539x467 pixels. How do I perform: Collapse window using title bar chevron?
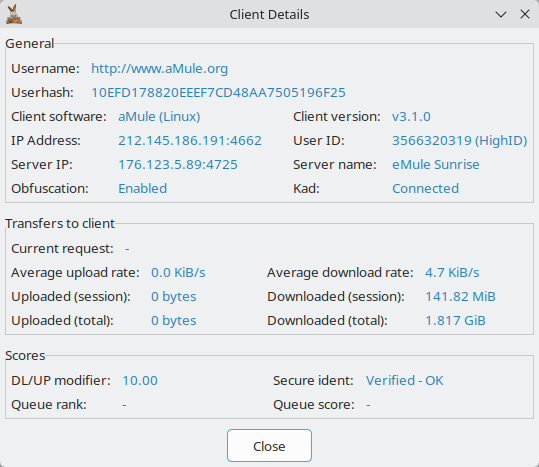500,14
